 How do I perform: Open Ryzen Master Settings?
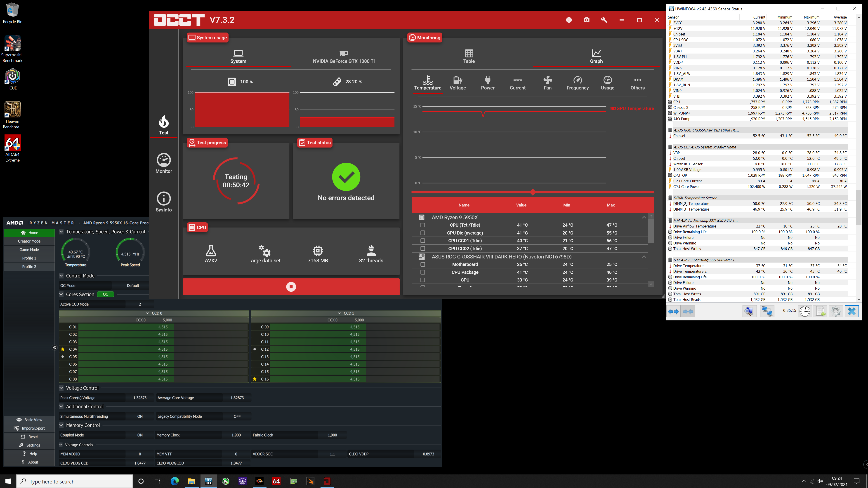(x=29, y=445)
